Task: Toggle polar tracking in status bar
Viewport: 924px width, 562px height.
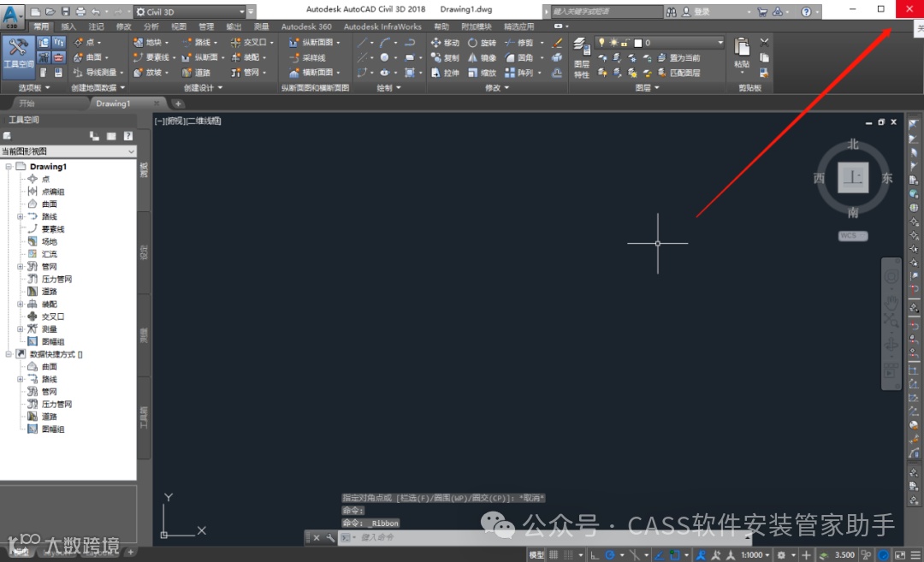Action: point(610,555)
